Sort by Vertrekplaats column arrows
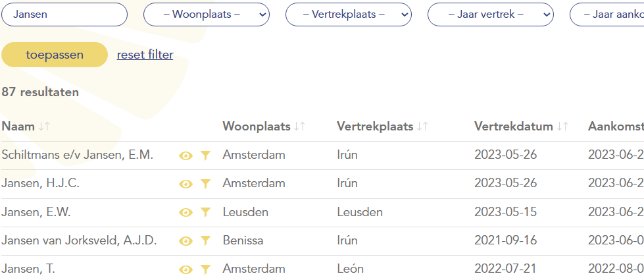This screenshot has height=280, width=644. pyautogui.click(x=422, y=126)
